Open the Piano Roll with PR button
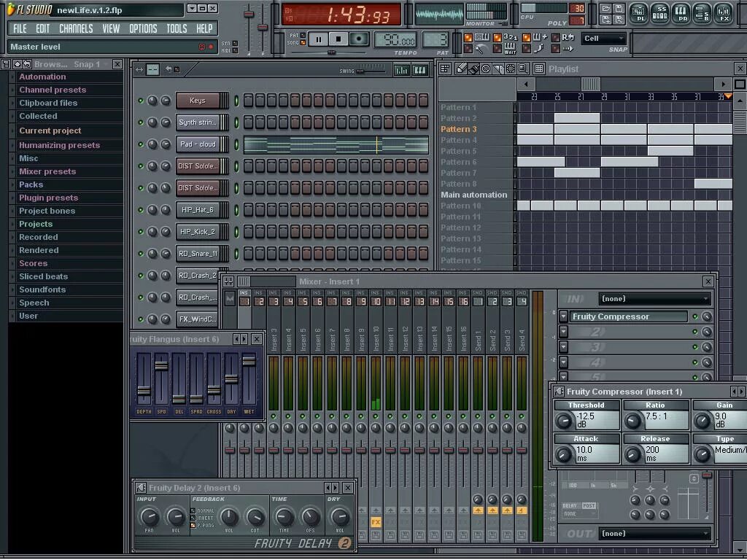The height and width of the screenshot is (560, 747). point(682,13)
